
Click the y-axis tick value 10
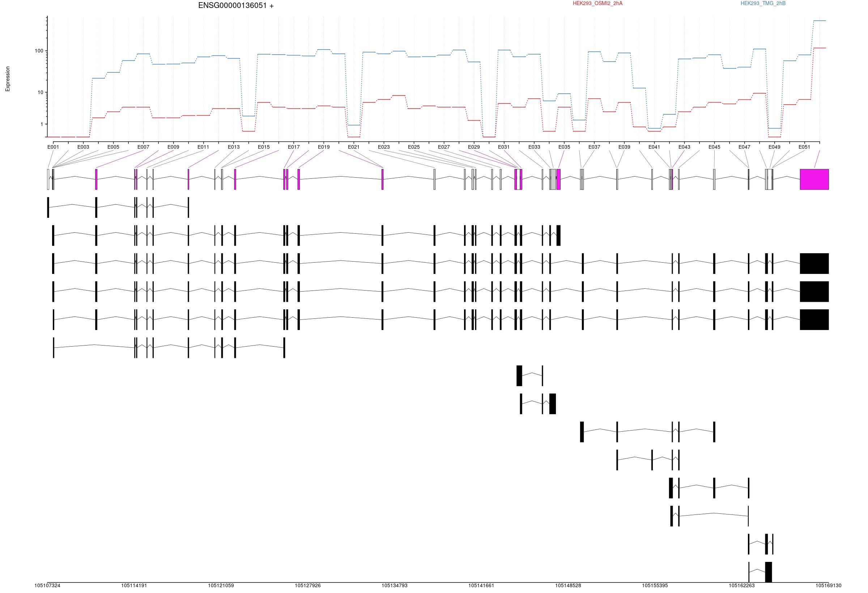tap(41, 92)
